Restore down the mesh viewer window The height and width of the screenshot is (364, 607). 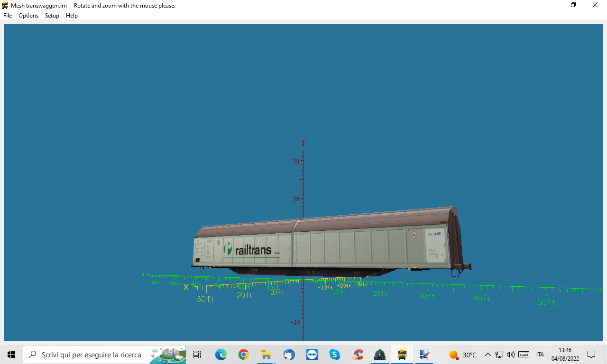[x=573, y=5]
